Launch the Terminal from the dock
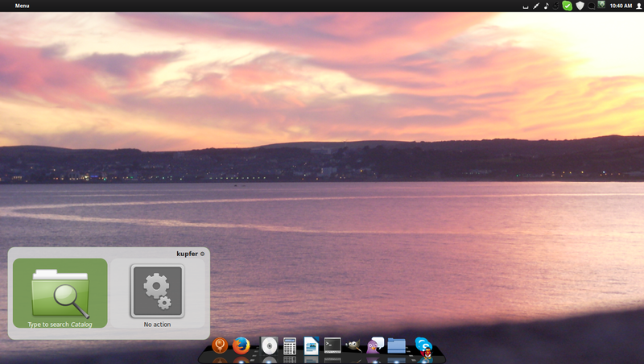Image resolution: width=644 pixels, height=364 pixels. [x=332, y=345]
